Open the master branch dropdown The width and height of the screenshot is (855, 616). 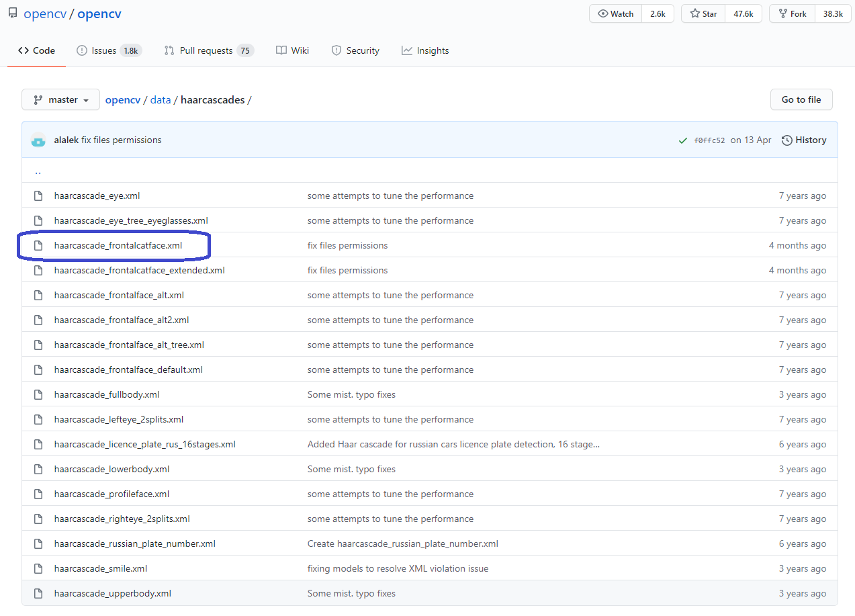tap(60, 99)
